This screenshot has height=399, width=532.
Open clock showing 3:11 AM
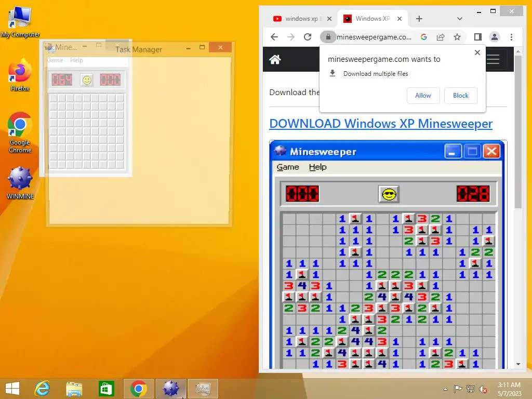pyautogui.click(x=509, y=389)
